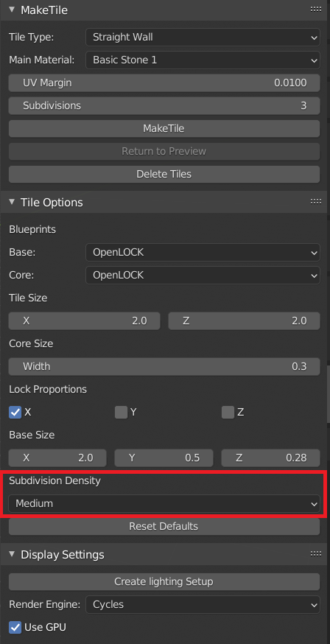Open the Render Engine Cycles dropdown
The width and height of the screenshot is (330, 644).
203,604
